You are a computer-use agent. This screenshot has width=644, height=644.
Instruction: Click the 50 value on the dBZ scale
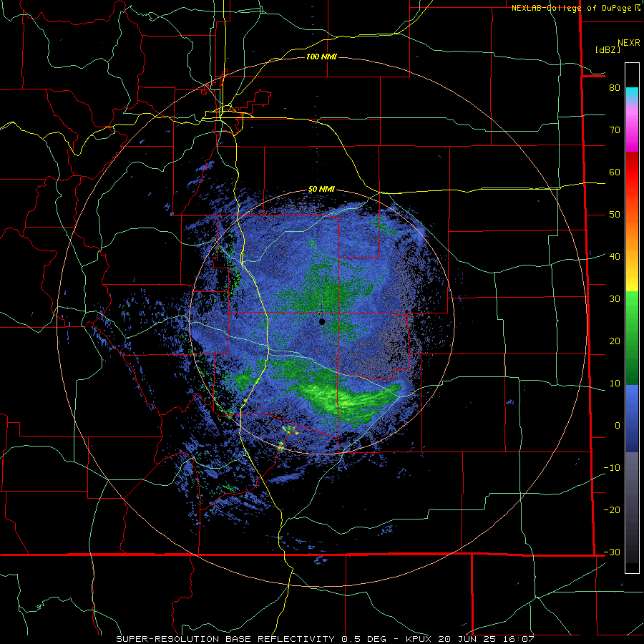(615, 215)
